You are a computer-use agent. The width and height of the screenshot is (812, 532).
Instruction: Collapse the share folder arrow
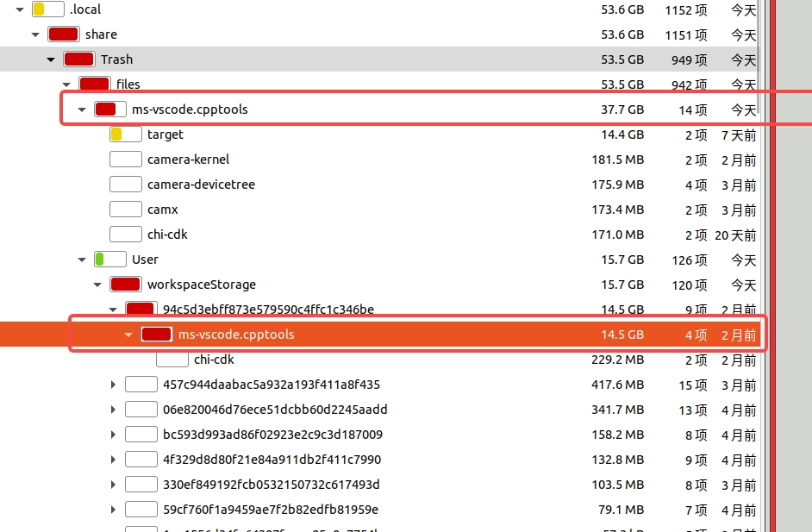pos(35,34)
